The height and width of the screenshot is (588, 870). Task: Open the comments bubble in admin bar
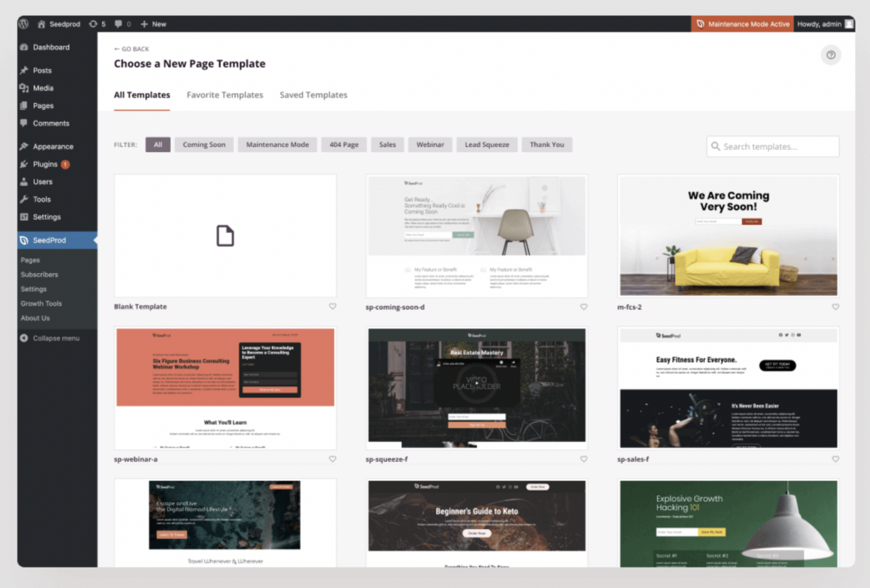pyautogui.click(x=122, y=24)
